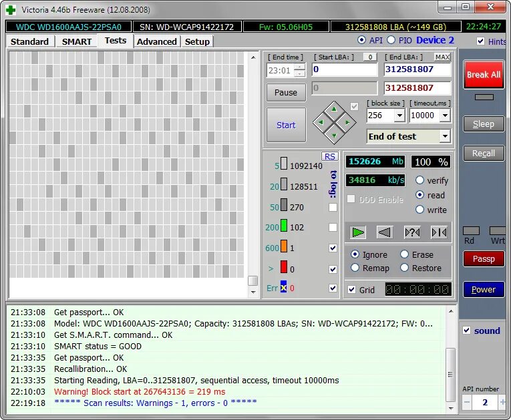This screenshot has height=420, width=511.
Task: Click the red Break All button
Action: click(x=484, y=74)
